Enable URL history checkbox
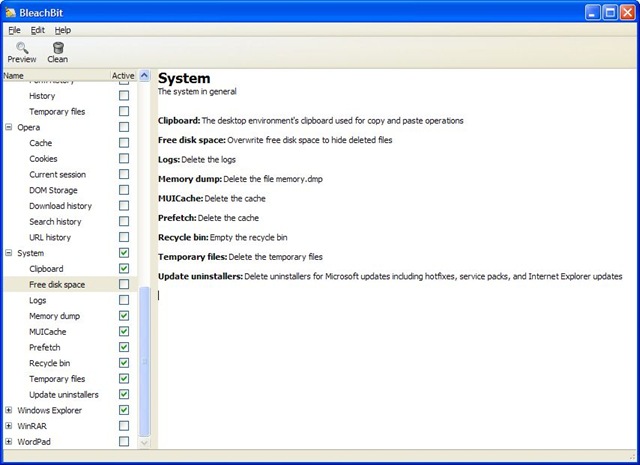This screenshot has height=465, width=640. (124, 237)
